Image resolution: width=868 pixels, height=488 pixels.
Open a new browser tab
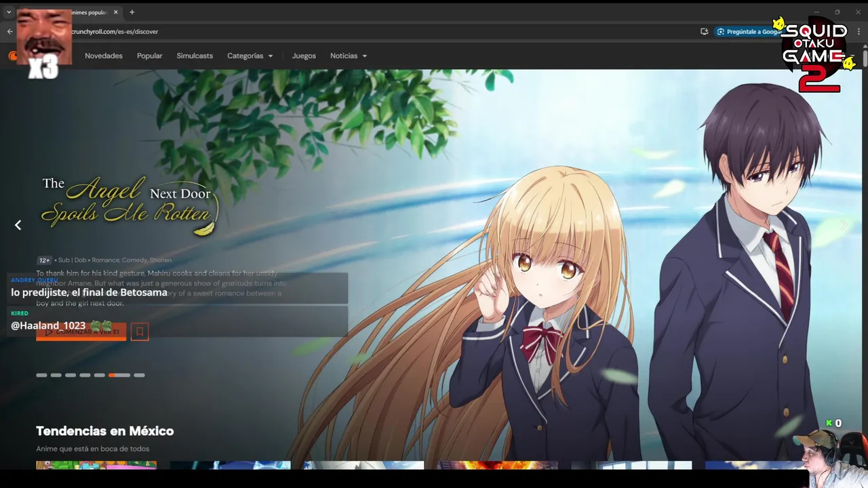point(132,12)
